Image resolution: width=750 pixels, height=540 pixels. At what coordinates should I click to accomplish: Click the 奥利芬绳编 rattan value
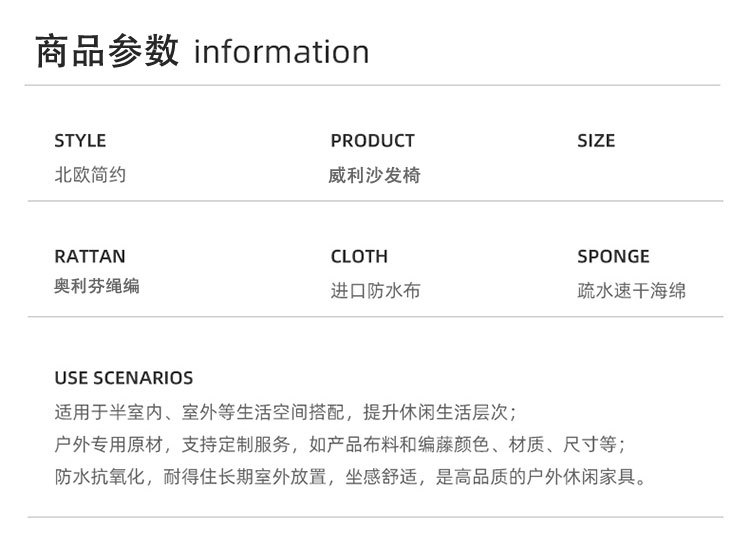(x=97, y=287)
